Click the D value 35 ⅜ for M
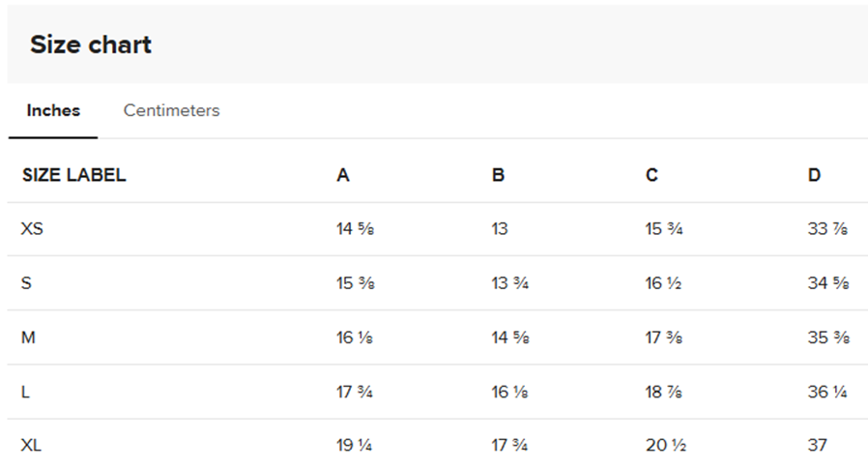This screenshot has height=469, width=868. 827,337
